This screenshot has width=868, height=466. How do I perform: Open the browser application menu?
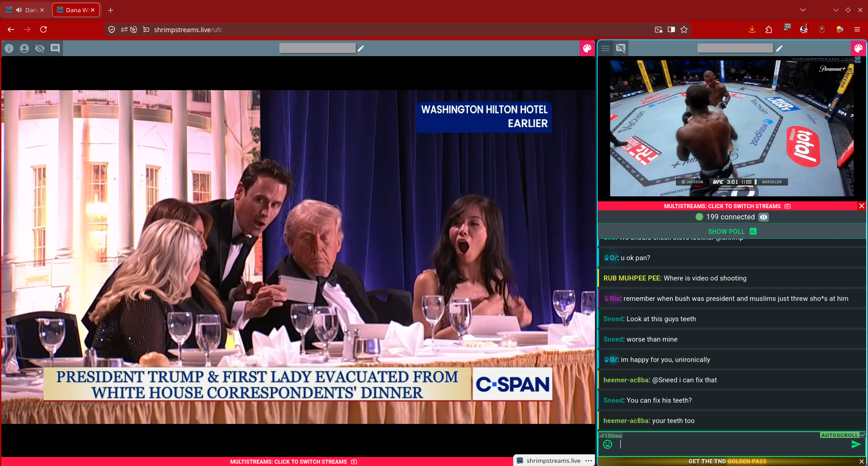click(857, 29)
